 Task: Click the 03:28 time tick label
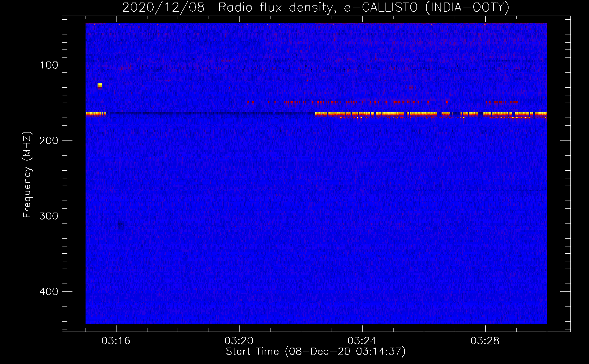point(485,341)
